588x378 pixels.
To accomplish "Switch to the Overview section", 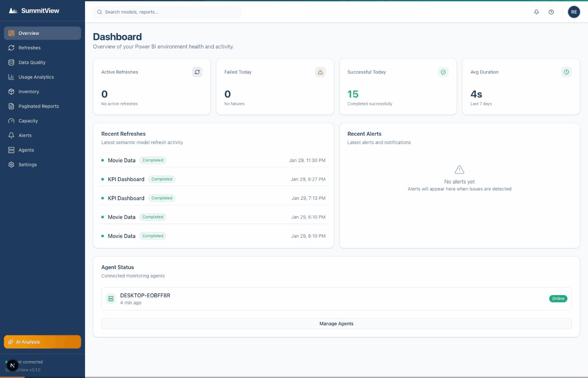I will pyautogui.click(x=29, y=33).
